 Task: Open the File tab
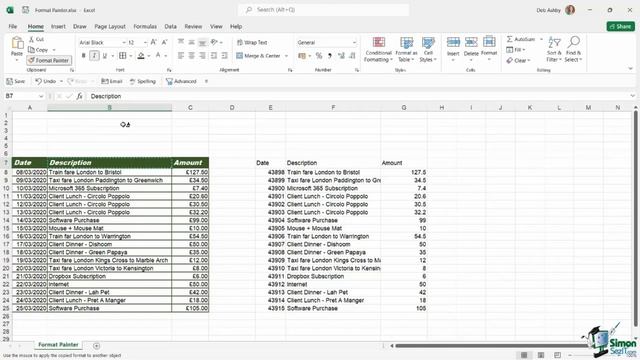pos(13,27)
